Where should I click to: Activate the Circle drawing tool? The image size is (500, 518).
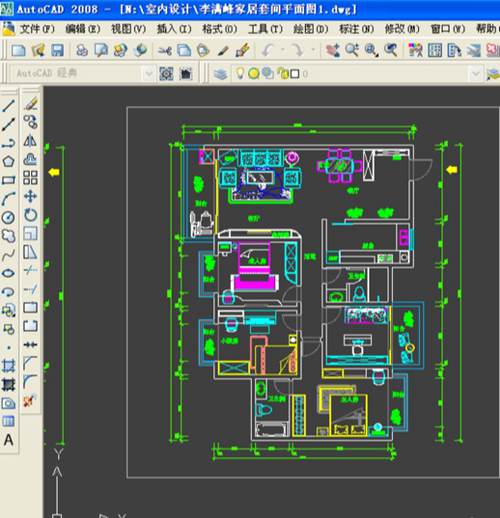pyautogui.click(x=8, y=218)
